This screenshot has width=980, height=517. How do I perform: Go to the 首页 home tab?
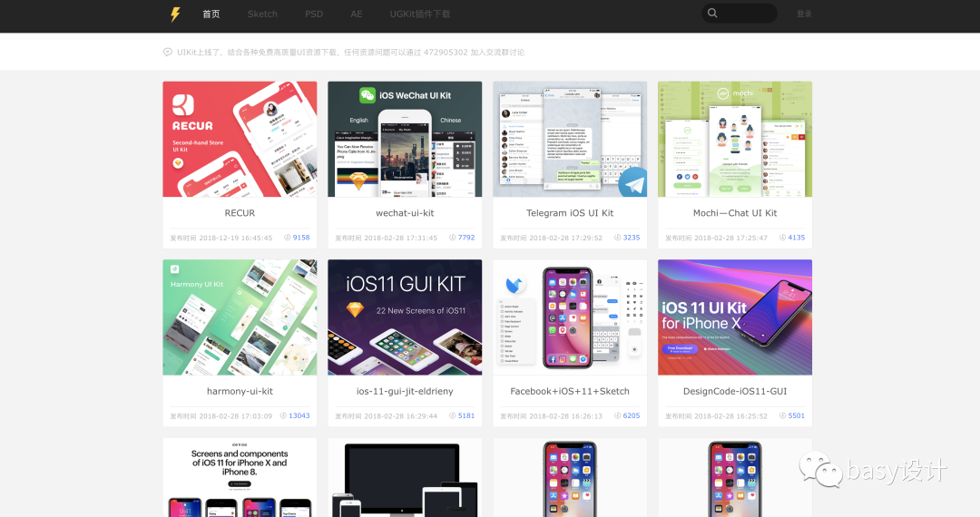point(211,14)
